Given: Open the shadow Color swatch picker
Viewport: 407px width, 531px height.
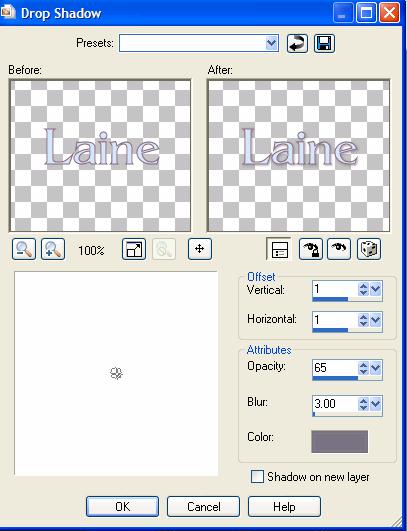Looking at the screenshot, I should point(340,441).
